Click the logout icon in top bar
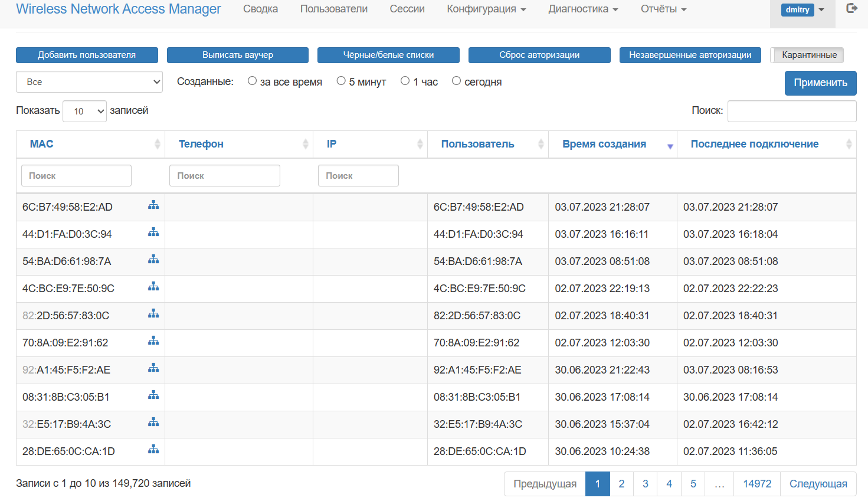 point(851,8)
